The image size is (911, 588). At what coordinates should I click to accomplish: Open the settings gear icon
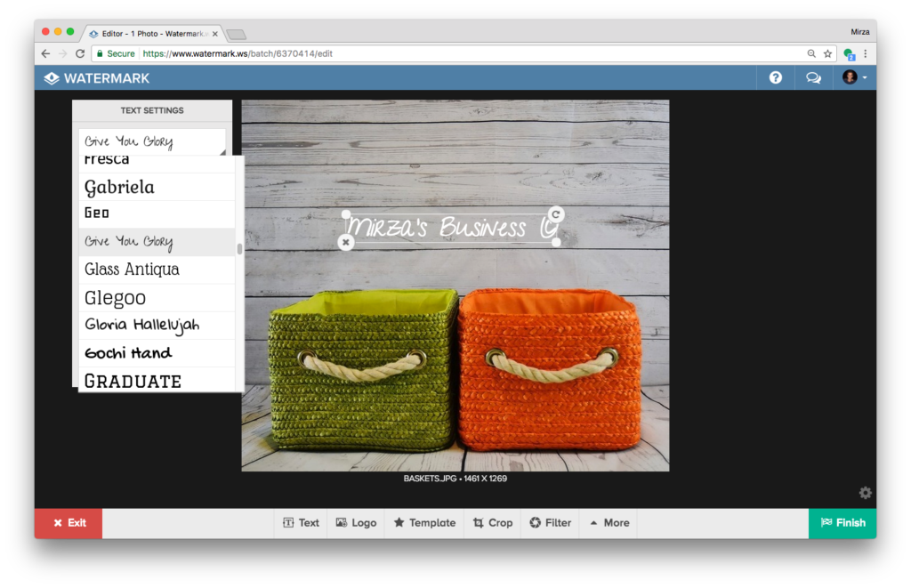pyautogui.click(x=865, y=493)
